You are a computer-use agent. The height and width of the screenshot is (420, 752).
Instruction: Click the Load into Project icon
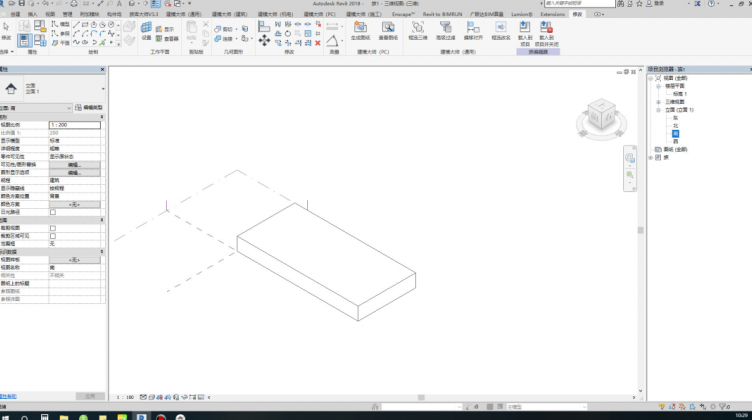(525, 27)
